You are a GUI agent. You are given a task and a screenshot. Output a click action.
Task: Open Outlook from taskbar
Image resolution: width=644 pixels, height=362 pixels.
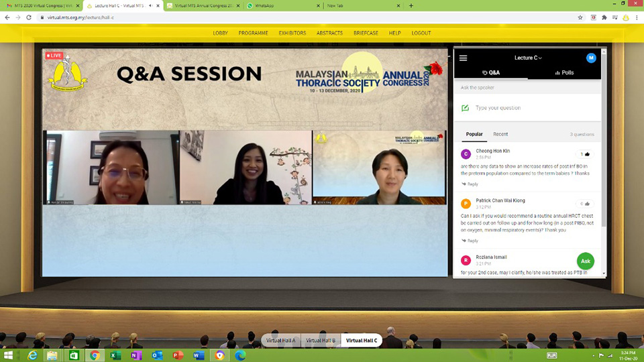(157, 355)
